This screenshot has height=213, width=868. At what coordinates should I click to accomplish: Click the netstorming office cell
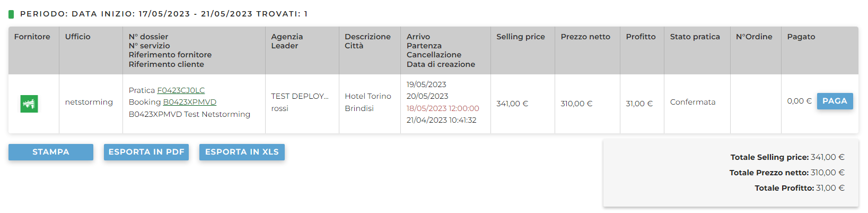pyautogui.click(x=89, y=102)
